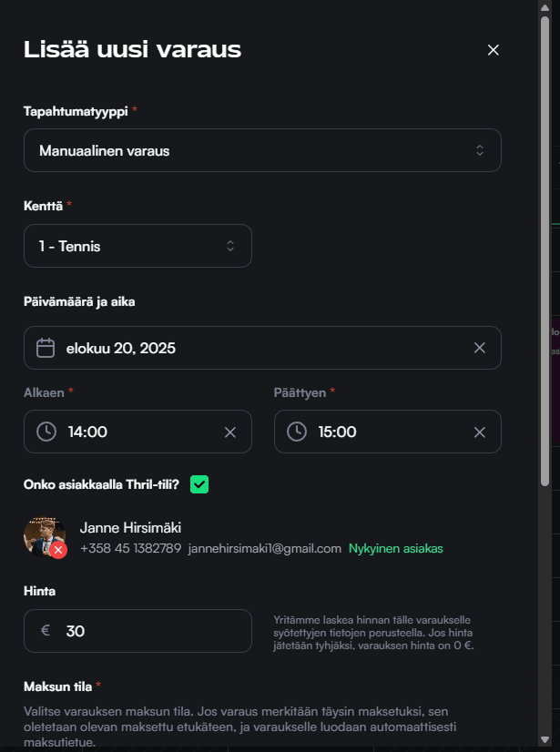Clear the 14:00 start time

[x=230, y=432]
